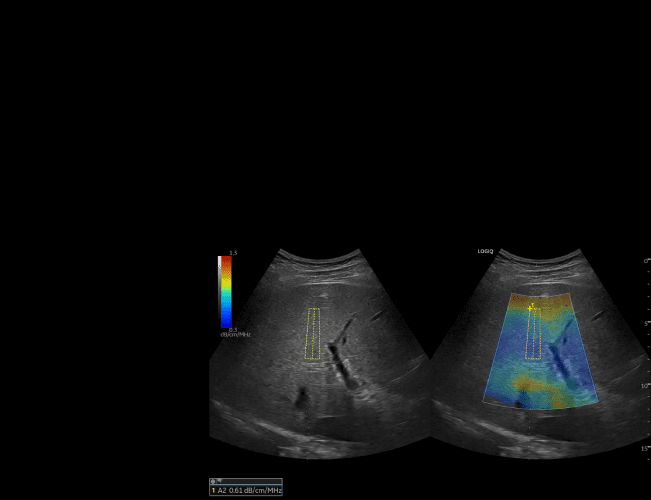Click the LOGIQ logo above right image
The image size is (651, 500).
(x=487, y=251)
